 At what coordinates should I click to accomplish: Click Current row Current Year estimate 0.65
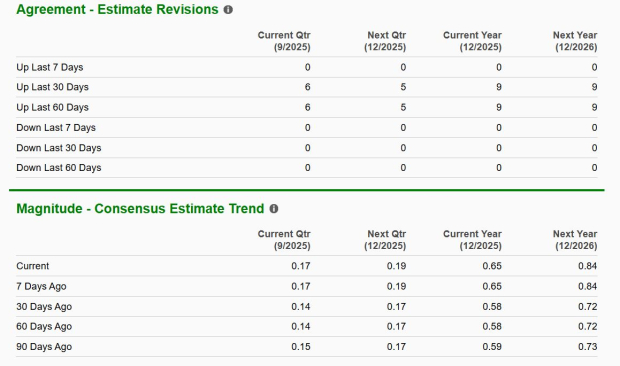click(492, 266)
